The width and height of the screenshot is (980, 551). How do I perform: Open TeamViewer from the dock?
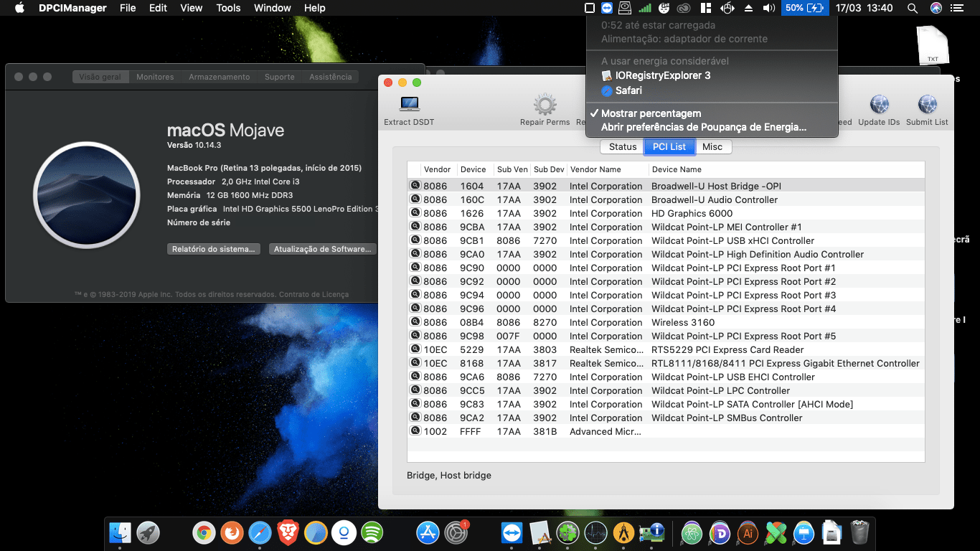[x=512, y=533]
